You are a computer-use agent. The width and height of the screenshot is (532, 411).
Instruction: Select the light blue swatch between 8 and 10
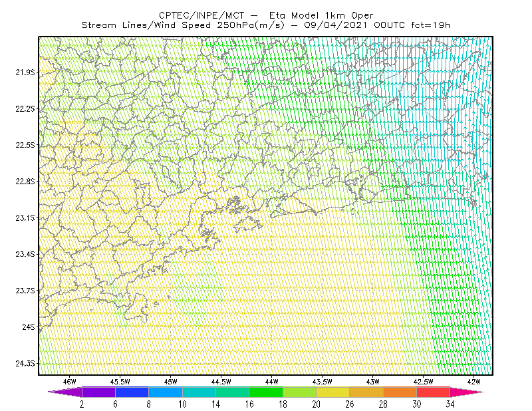pos(166,392)
